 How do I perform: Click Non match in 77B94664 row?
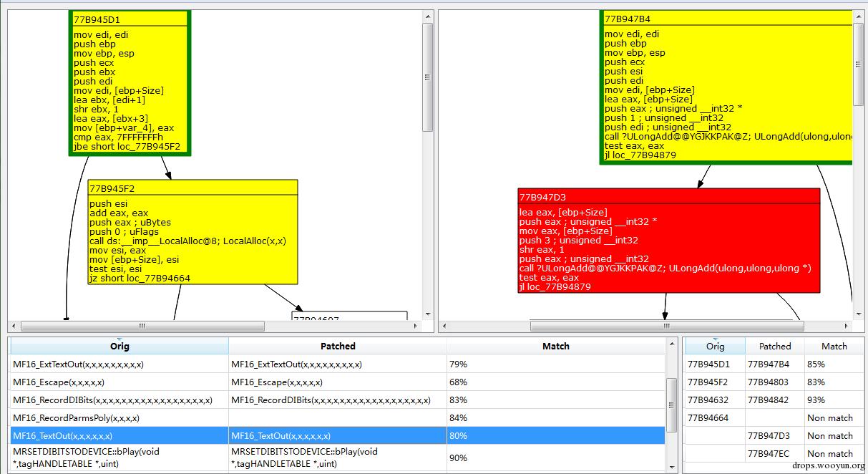coord(834,417)
